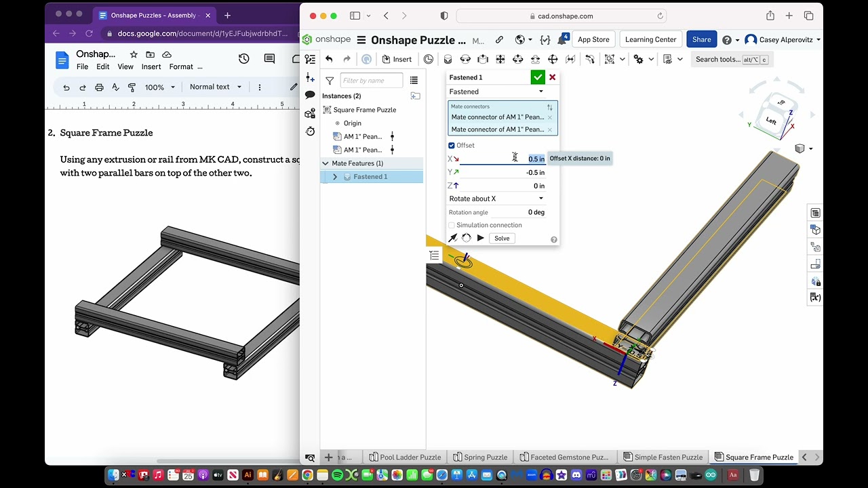Open the Onshape hamburger menu
Viewport: 868px width, 488px height.
tap(361, 40)
